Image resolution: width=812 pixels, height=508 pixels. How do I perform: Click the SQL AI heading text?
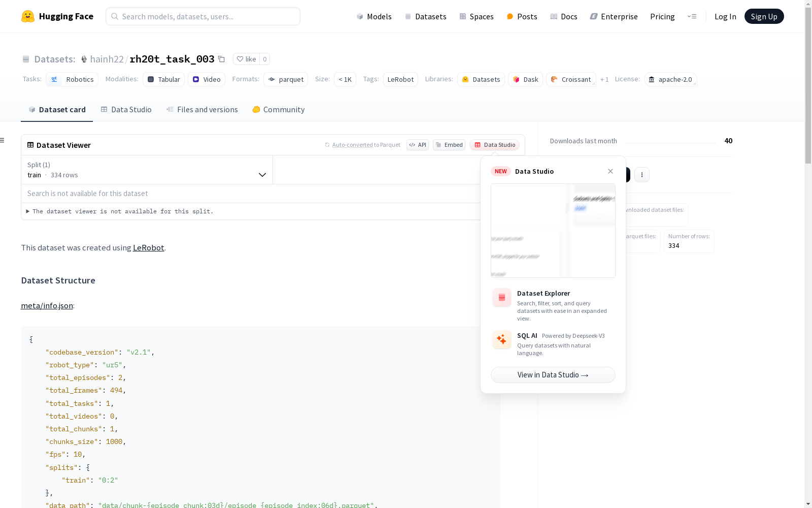click(527, 336)
